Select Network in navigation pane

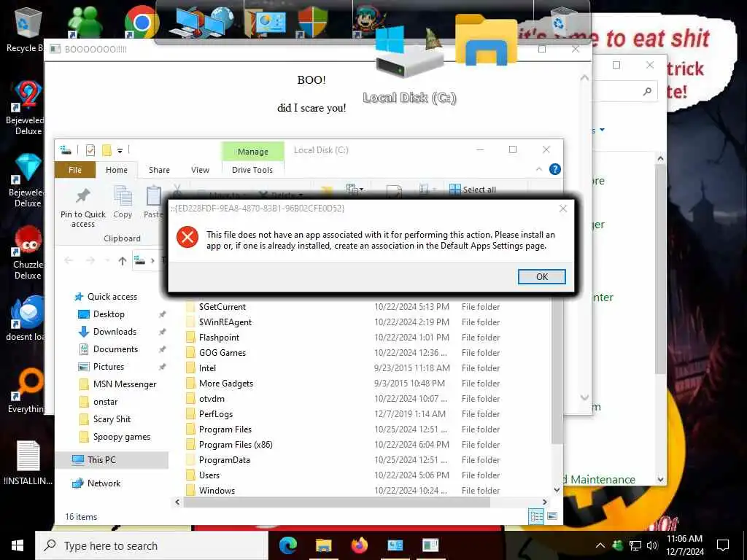point(104,483)
